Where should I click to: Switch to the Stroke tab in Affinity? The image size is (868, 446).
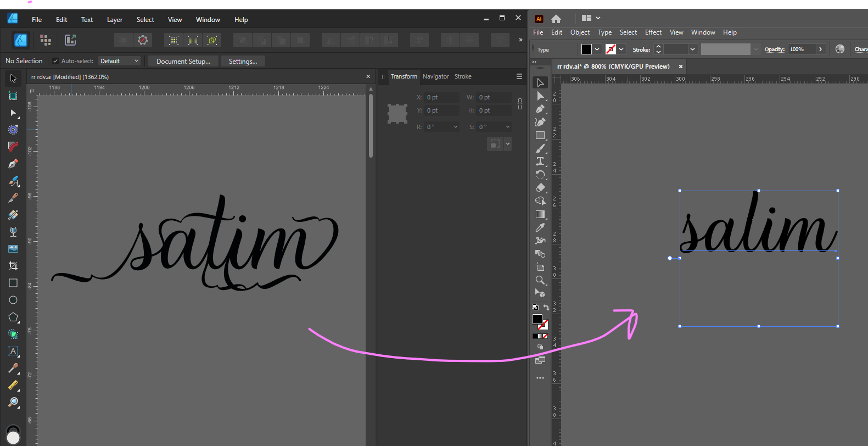pos(463,76)
